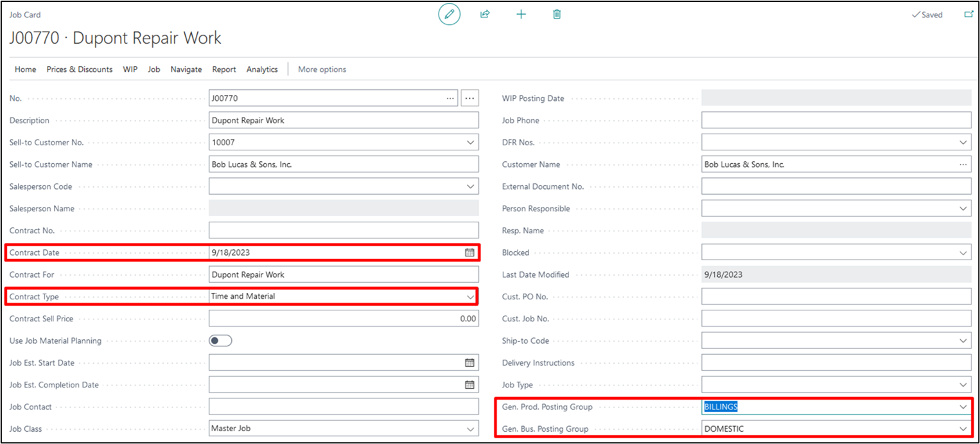
Task: Open the Analytics menu
Action: pyautogui.click(x=262, y=69)
